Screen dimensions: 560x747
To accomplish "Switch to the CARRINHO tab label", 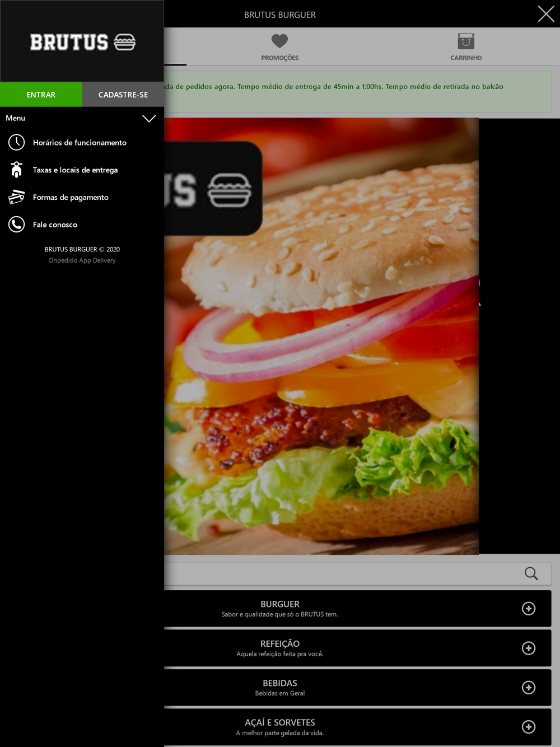I will coord(466,58).
